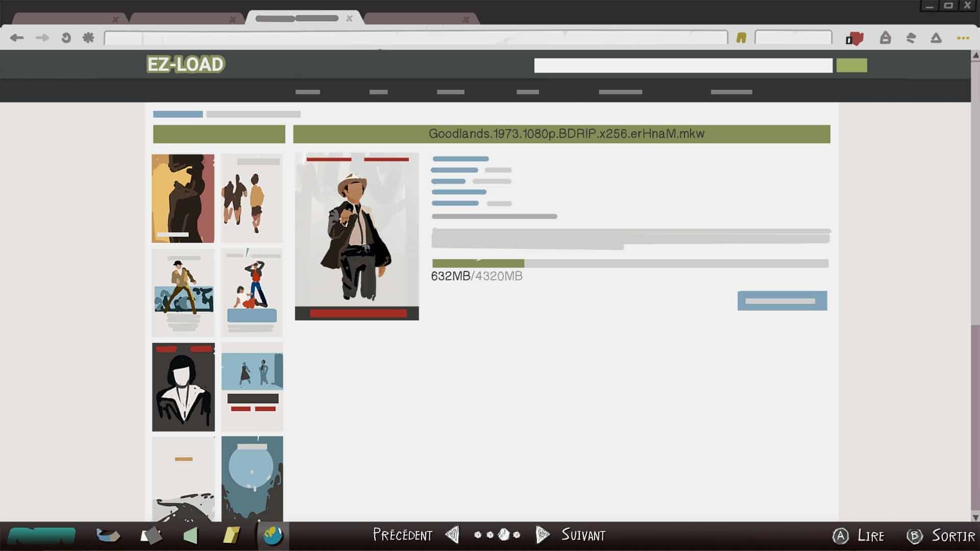Image resolution: width=980 pixels, height=551 pixels.
Task: Open the Goodlands movie poster thumbnail
Action: click(357, 236)
